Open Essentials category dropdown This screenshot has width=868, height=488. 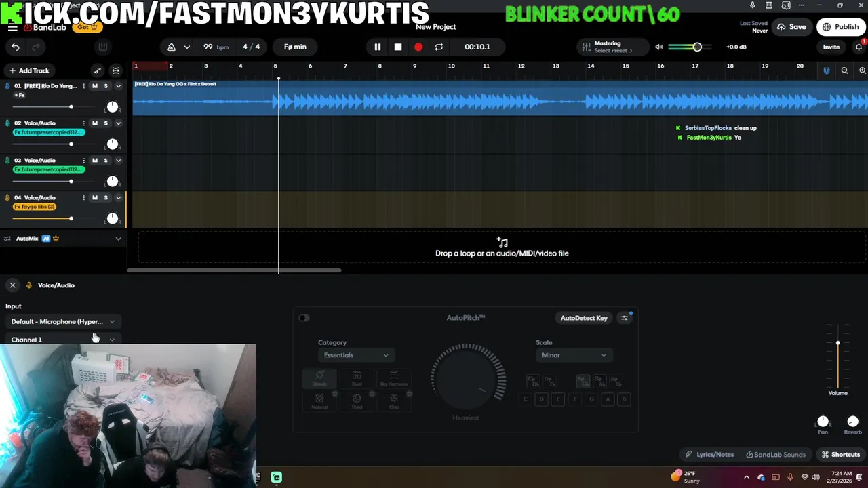click(x=356, y=355)
